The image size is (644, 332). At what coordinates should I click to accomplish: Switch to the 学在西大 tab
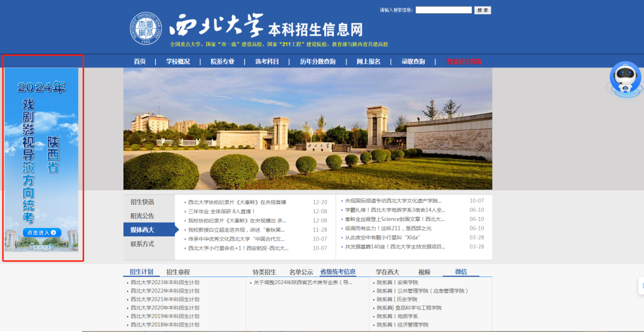[x=388, y=272]
